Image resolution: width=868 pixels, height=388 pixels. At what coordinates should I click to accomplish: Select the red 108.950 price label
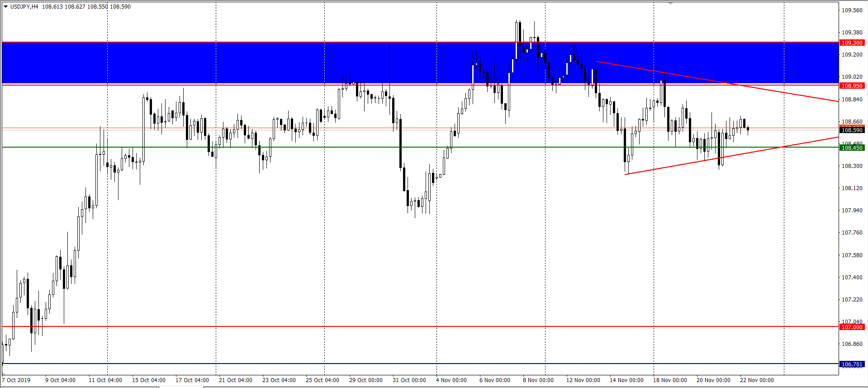pos(852,86)
